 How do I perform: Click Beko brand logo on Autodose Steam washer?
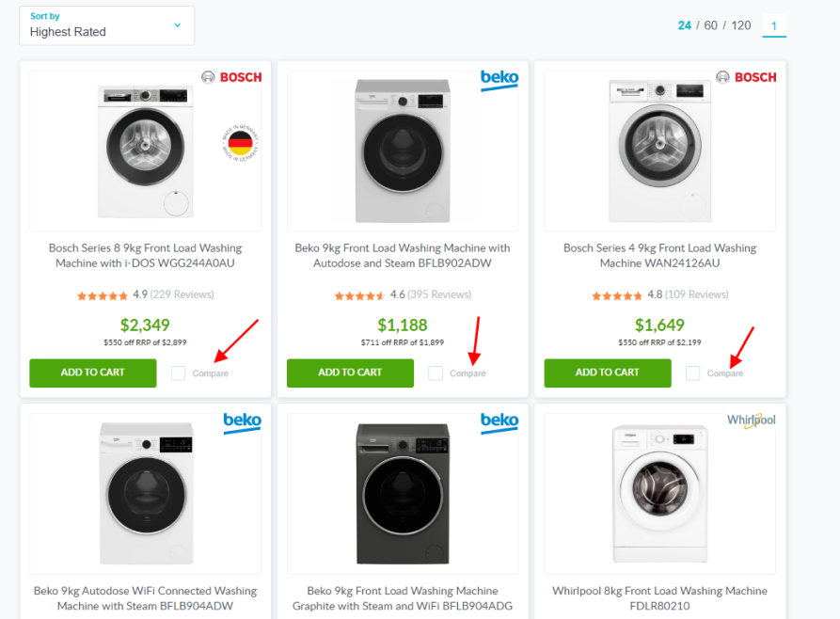[499, 79]
